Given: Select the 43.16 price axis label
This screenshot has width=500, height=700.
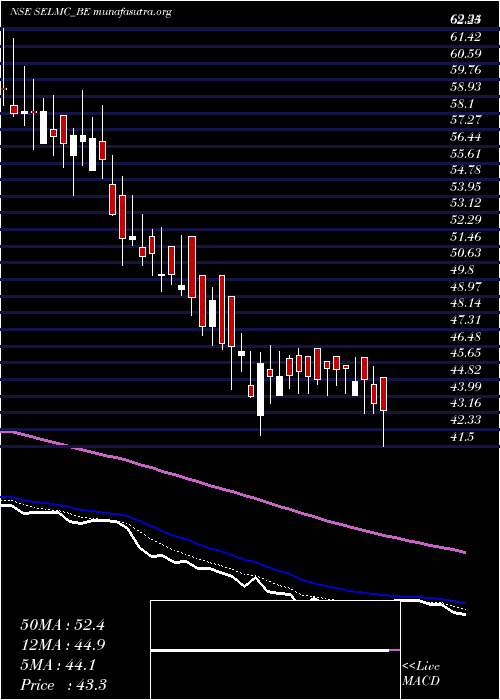Looking at the screenshot, I should [466, 404].
